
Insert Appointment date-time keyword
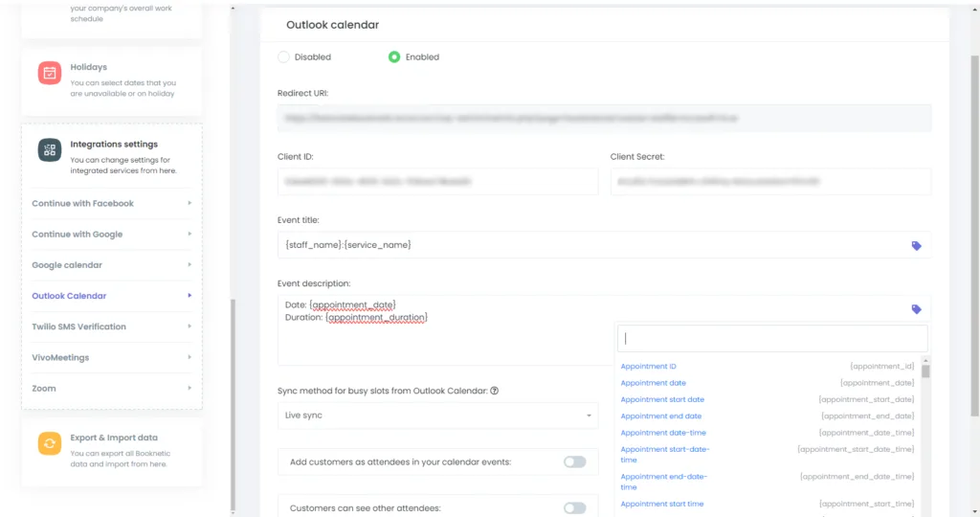(x=663, y=433)
